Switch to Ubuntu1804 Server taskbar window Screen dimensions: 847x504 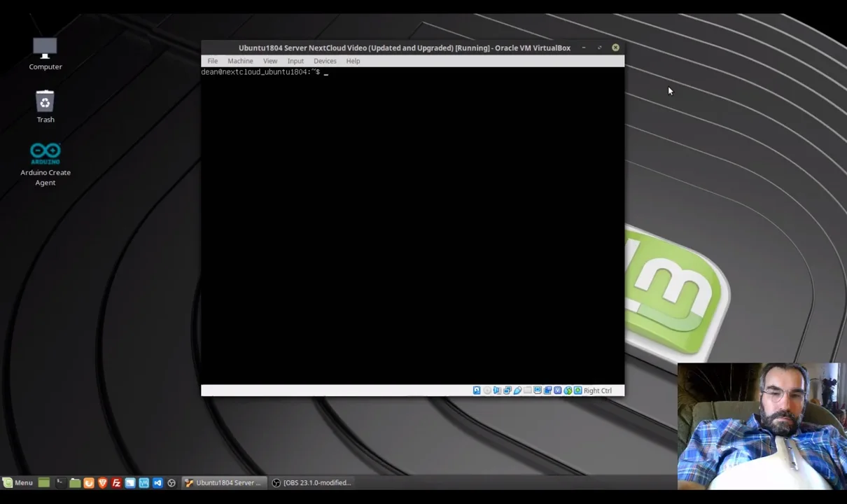point(223,482)
